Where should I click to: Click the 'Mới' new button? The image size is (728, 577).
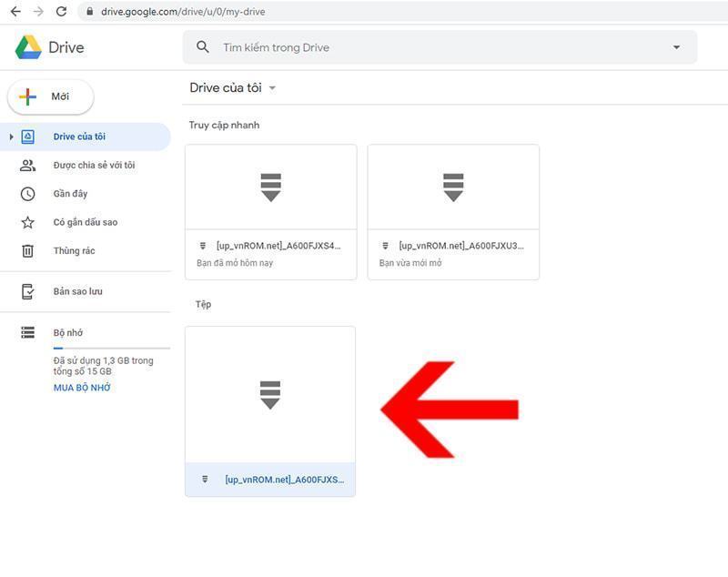click(x=51, y=96)
